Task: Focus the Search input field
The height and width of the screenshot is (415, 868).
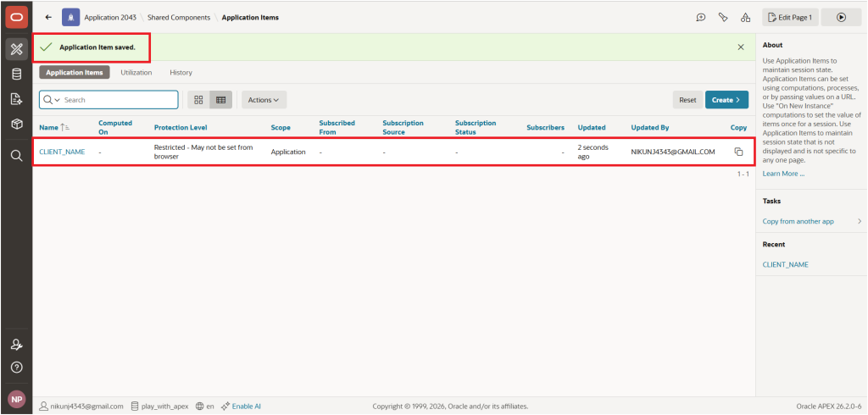Action: [120, 100]
